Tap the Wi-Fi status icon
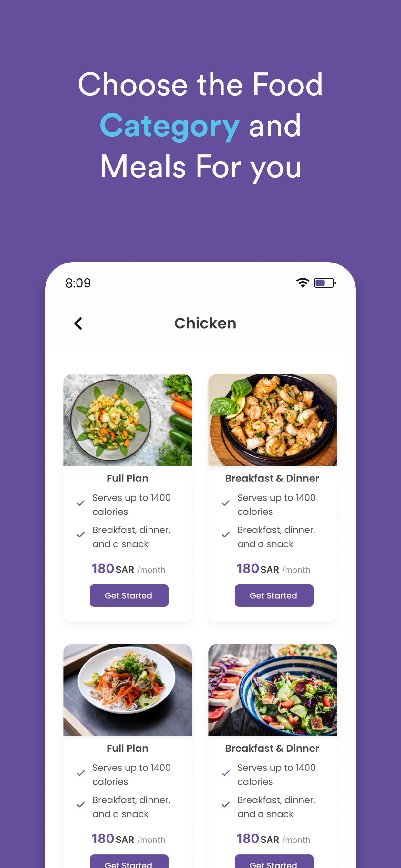The image size is (401, 868). click(x=303, y=283)
